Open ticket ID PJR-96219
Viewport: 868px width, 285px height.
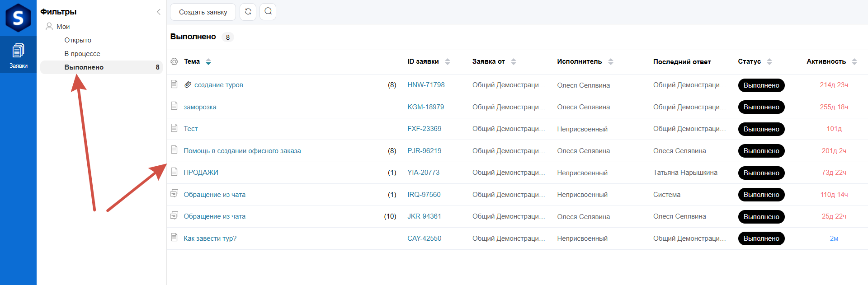coord(424,151)
